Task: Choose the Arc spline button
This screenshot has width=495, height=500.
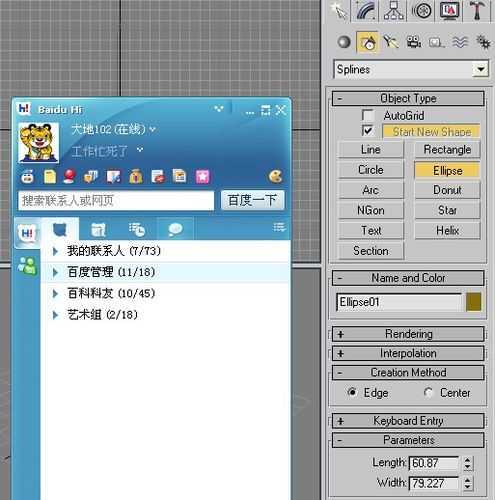Action: pos(371,190)
